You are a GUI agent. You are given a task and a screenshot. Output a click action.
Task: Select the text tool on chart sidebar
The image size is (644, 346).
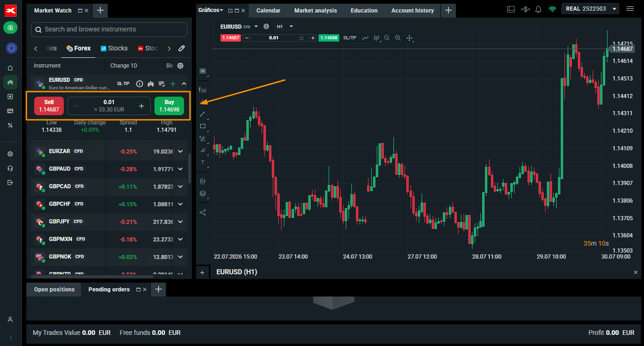pos(202,162)
